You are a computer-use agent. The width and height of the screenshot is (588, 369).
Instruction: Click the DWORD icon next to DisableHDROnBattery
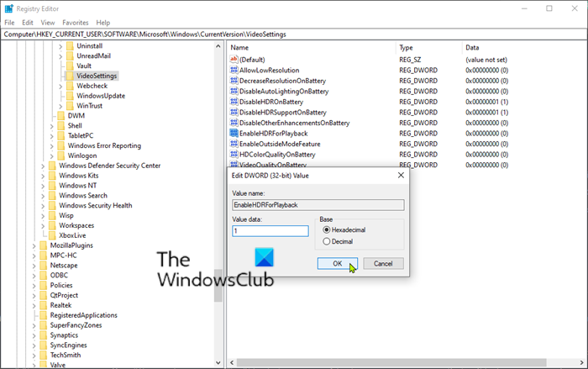point(234,102)
